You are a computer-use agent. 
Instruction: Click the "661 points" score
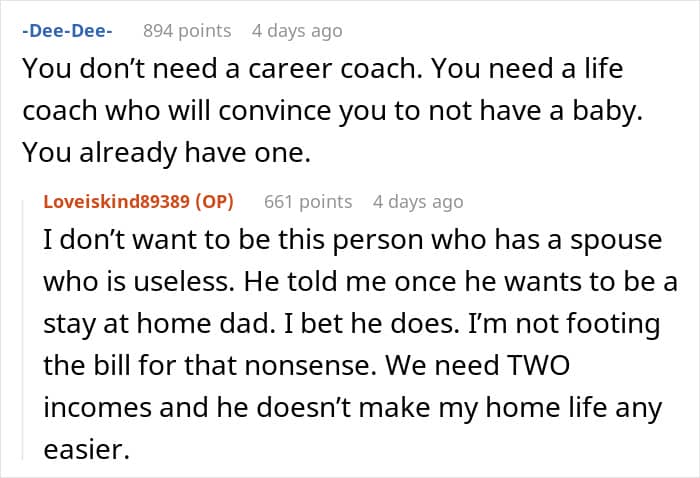(308, 201)
